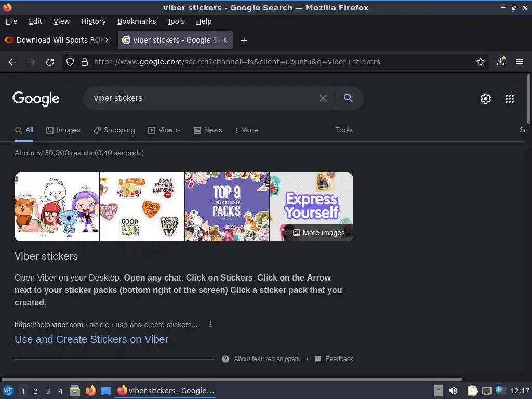This screenshot has width=532, height=399.
Task: Open the Google apps grid
Action: [x=509, y=99]
